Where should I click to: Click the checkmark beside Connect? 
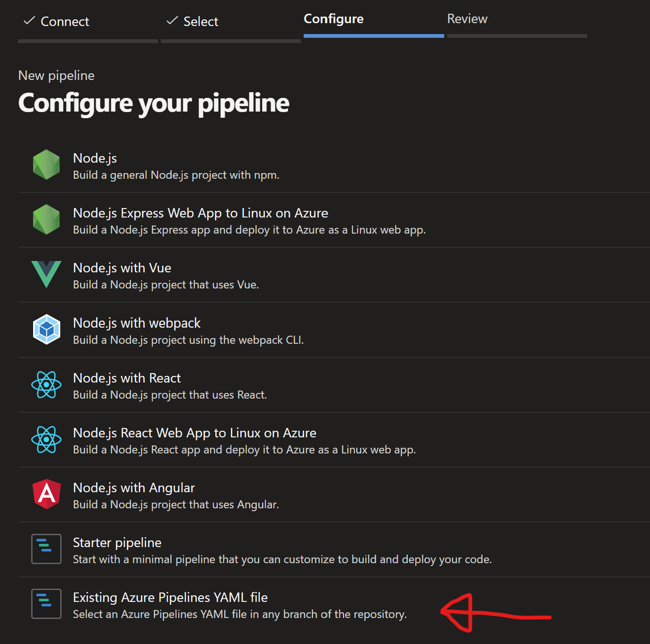click(29, 20)
